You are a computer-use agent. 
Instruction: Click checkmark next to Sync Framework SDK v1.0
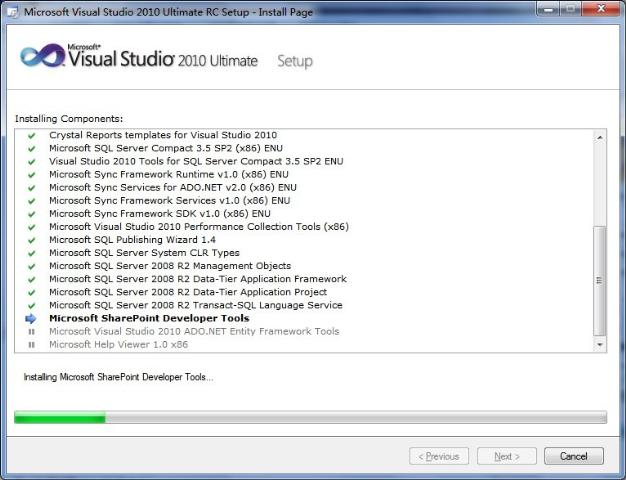32,214
